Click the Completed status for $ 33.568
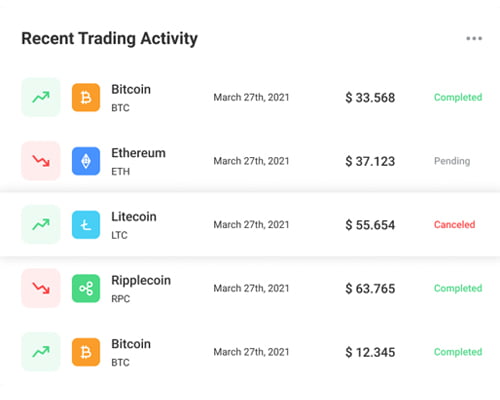This screenshot has width=500, height=400. 458,97
